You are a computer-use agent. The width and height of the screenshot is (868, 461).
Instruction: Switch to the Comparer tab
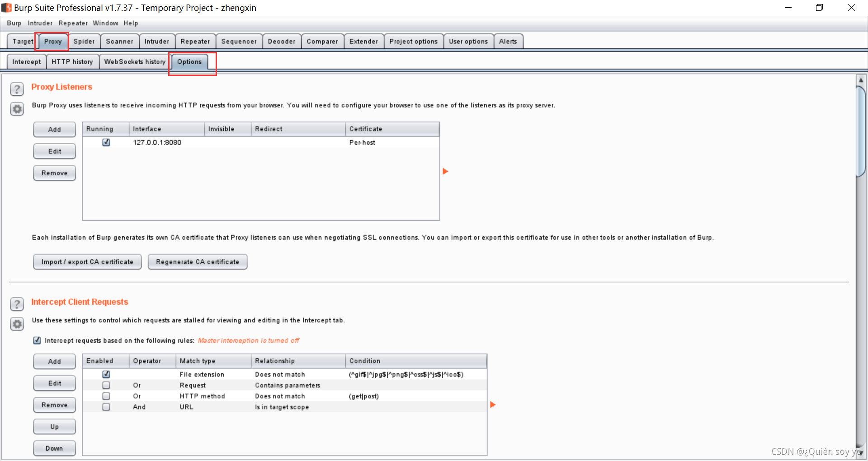coord(322,41)
